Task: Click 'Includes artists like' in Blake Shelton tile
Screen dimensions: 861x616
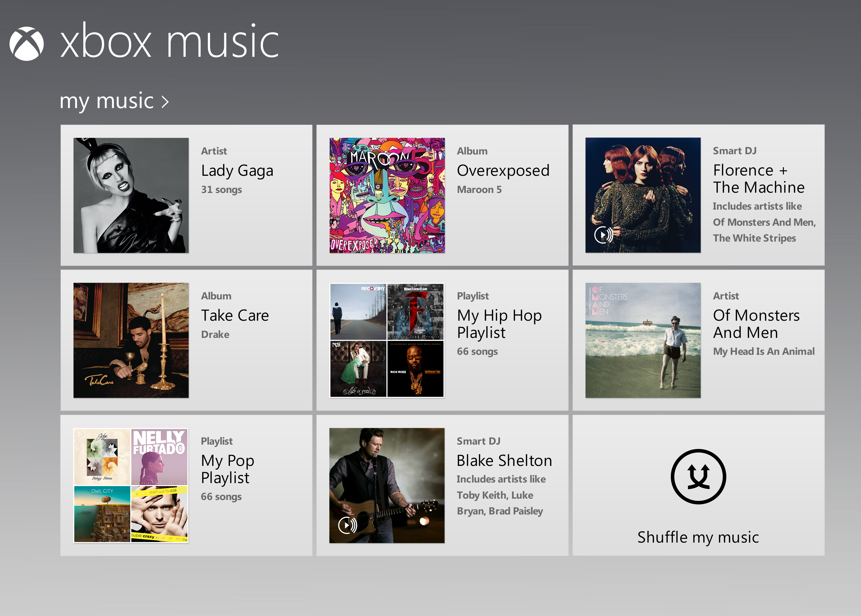Action: (x=501, y=479)
